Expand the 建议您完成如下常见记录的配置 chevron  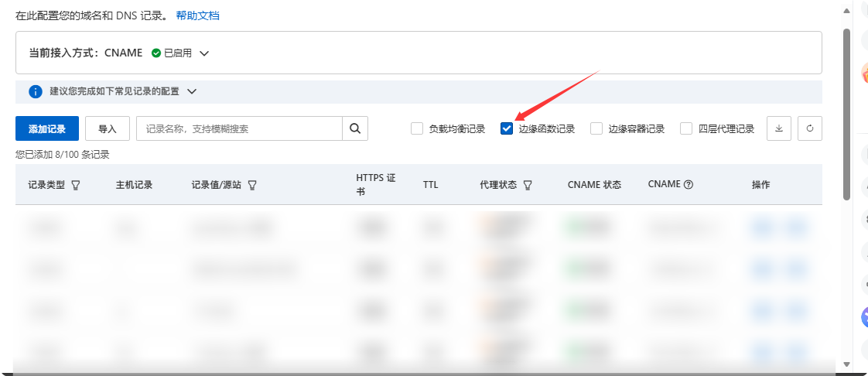click(192, 91)
